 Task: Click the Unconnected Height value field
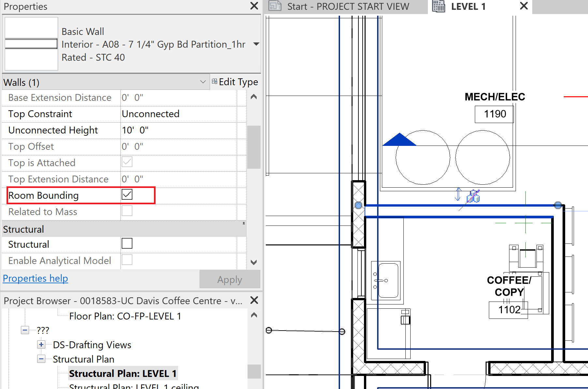[x=178, y=130]
